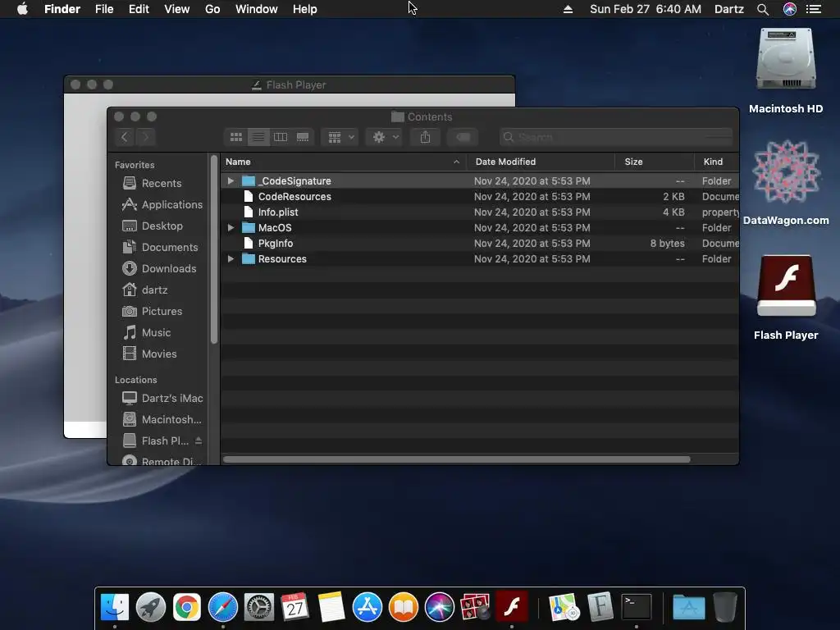Click the horizontal scrollbar of file list
This screenshot has height=630, width=840.
(456, 459)
